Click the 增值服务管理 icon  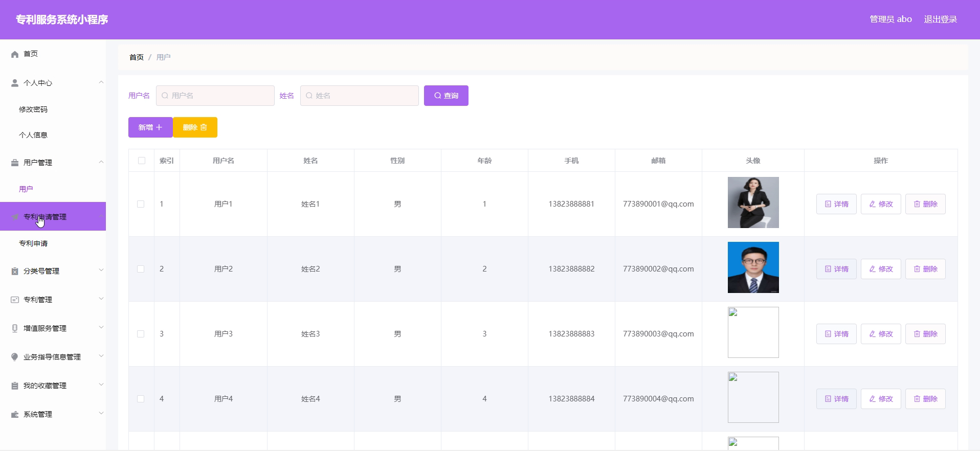15,328
